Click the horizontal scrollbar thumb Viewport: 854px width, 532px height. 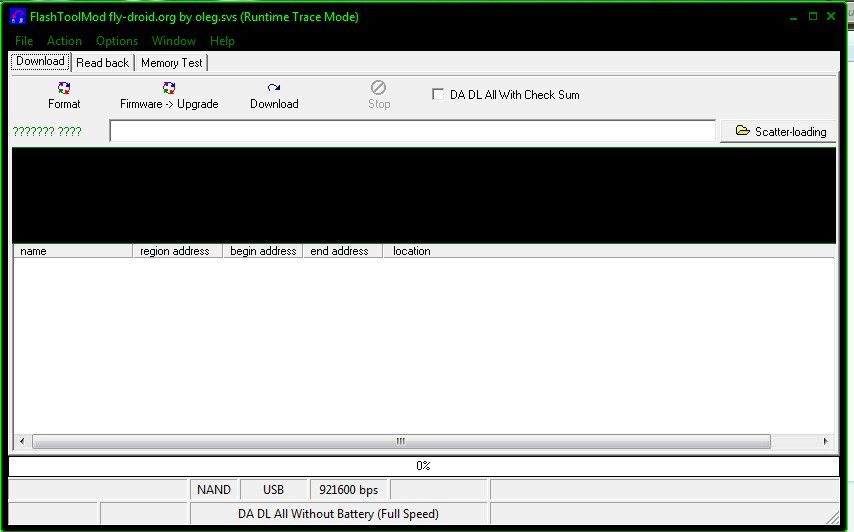coord(401,441)
